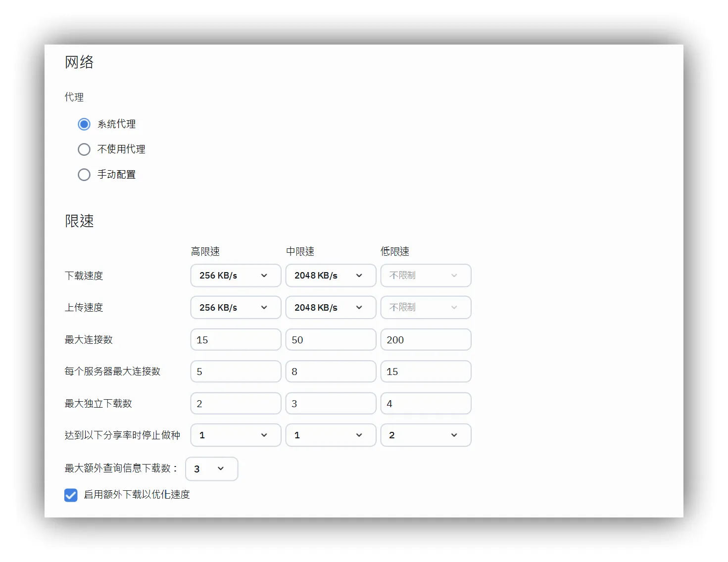Select the 系统代理 radio option
Screen dimensions: 728x562
(x=84, y=124)
